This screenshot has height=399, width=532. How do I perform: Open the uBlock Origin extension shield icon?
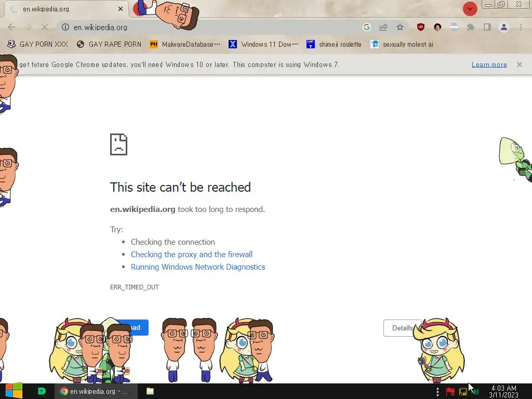[x=421, y=27]
